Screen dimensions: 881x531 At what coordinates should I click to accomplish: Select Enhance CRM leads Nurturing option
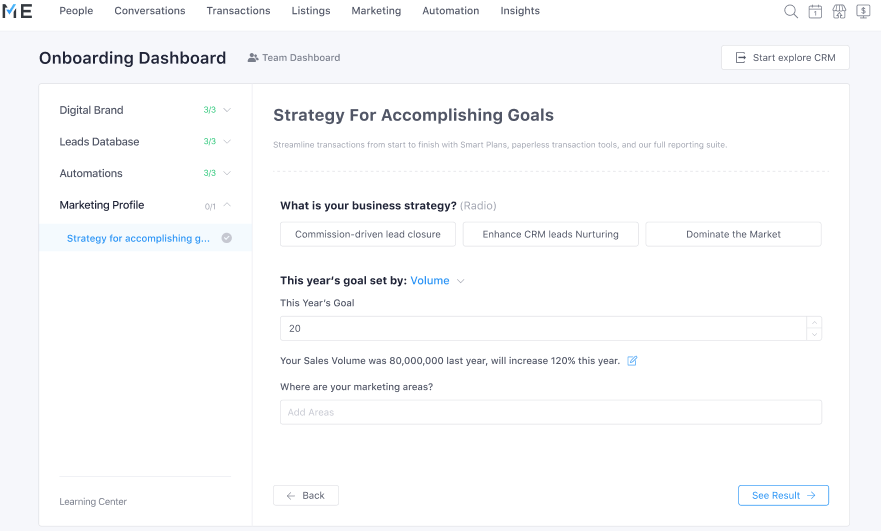pos(551,234)
